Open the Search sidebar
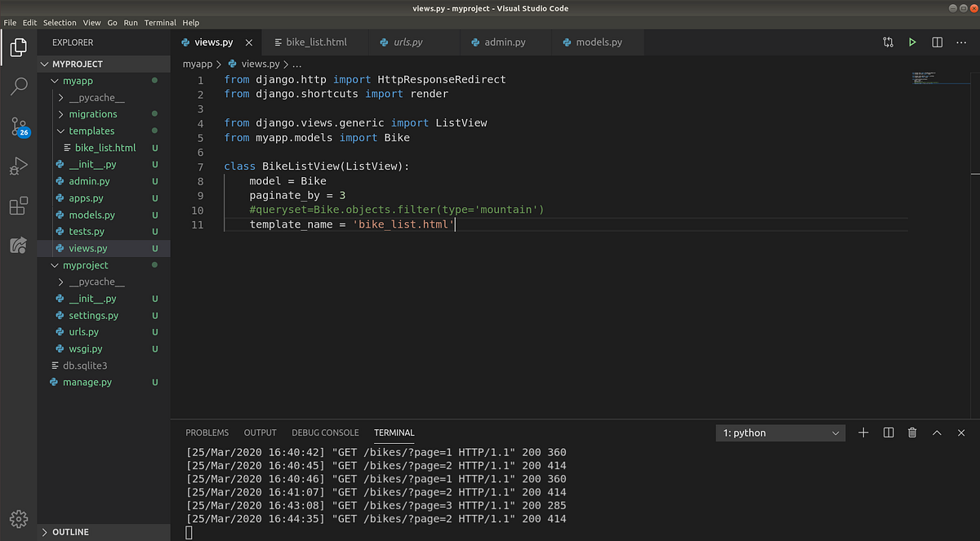 click(19, 86)
